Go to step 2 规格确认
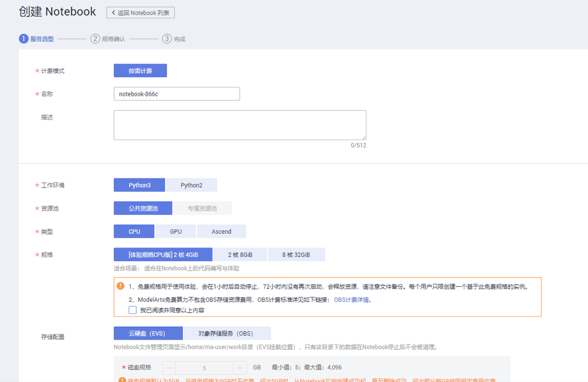The width and height of the screenshot is (588, 382). coord(108,38)
